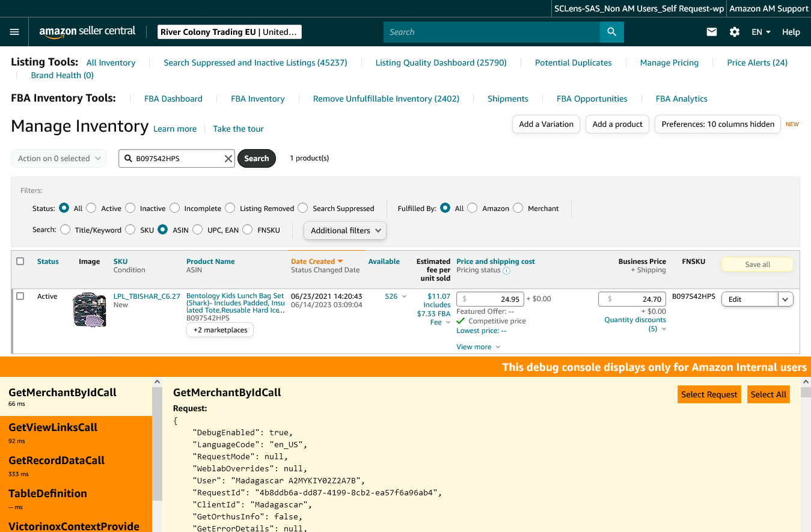Choose SKU as the search type
The image size is (811, 532).
(x=130, y=230)
